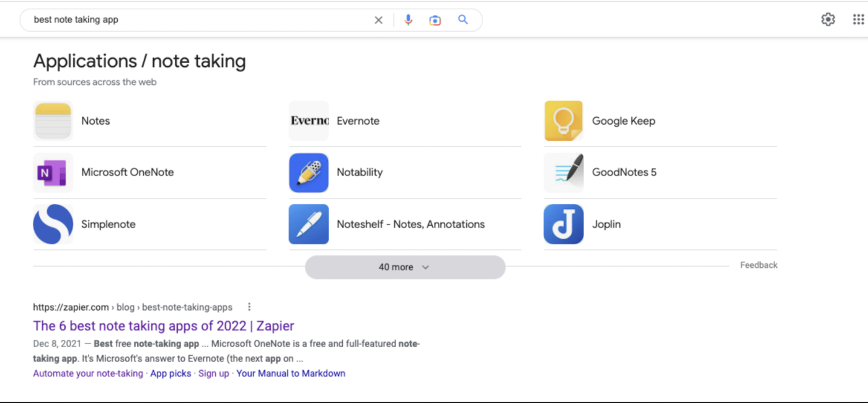Open the 'Notability' label

pyautogui.click(x=360, y=172)
